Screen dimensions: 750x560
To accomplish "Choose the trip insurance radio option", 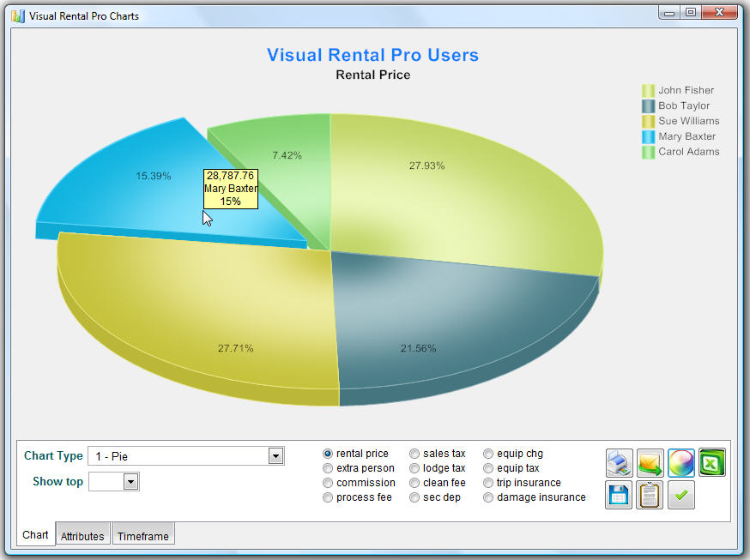I will (488, 483).
